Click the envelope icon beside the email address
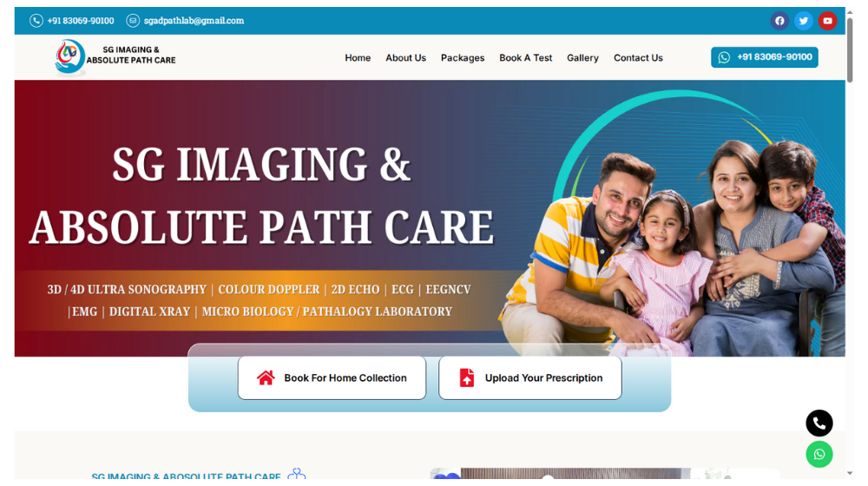868x486 pixels. pos(133,21)
